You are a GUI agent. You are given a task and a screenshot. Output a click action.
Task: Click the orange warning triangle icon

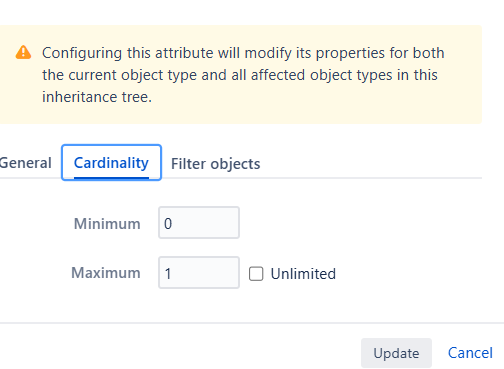[x=23, y=52]
